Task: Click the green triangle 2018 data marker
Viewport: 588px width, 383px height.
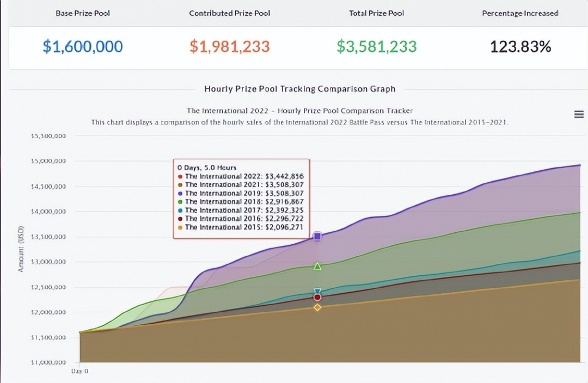Action: [x=317, y=266]
